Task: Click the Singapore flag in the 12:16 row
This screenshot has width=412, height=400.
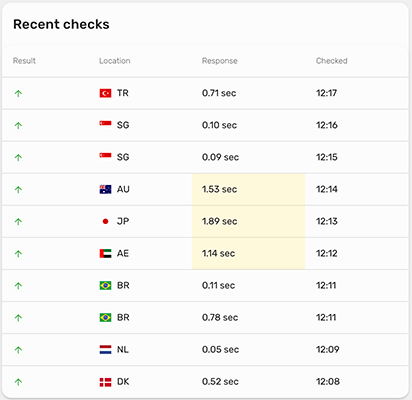Action: [105, 124]
